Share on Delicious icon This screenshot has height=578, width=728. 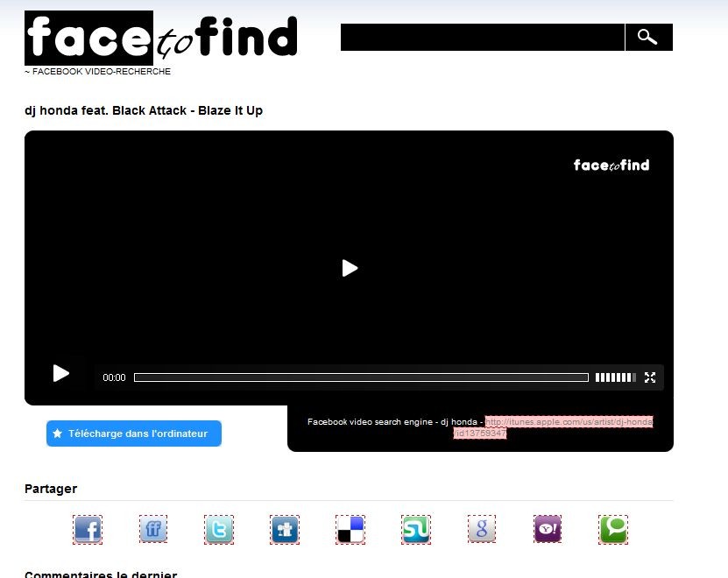click(x=350, y=529)
